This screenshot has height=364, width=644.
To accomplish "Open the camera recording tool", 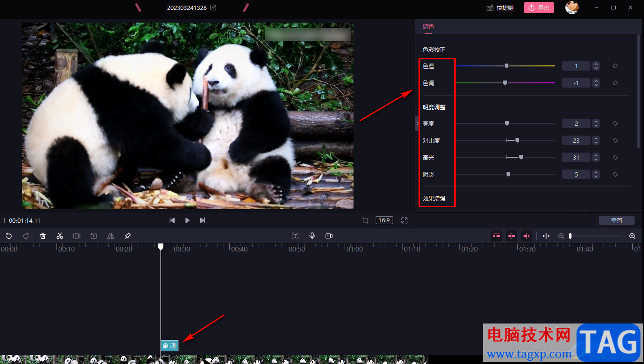I will (329, 236).
